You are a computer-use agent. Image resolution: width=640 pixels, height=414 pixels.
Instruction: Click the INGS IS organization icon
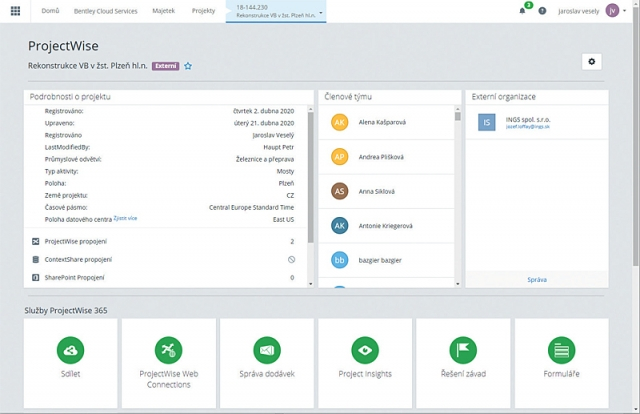[x=487, y=122]
